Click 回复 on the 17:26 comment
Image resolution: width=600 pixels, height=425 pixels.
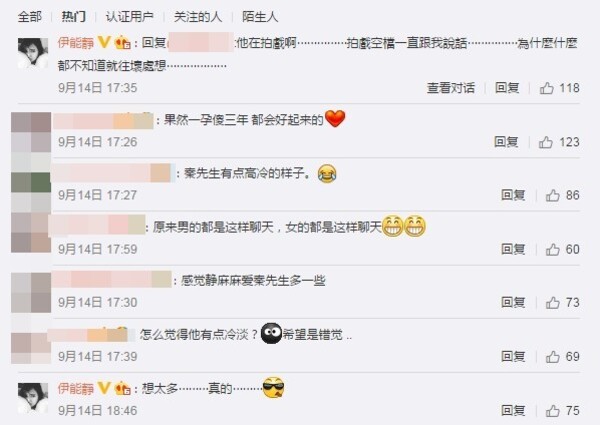tap(506, 142)
